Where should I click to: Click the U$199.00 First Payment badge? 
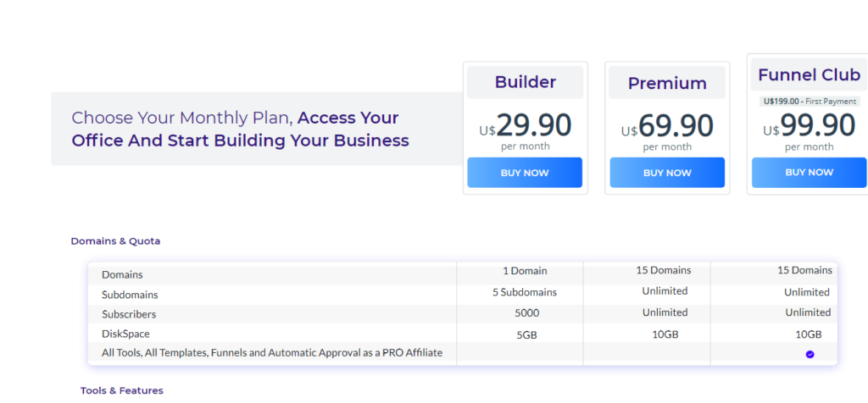coord(810,101)
